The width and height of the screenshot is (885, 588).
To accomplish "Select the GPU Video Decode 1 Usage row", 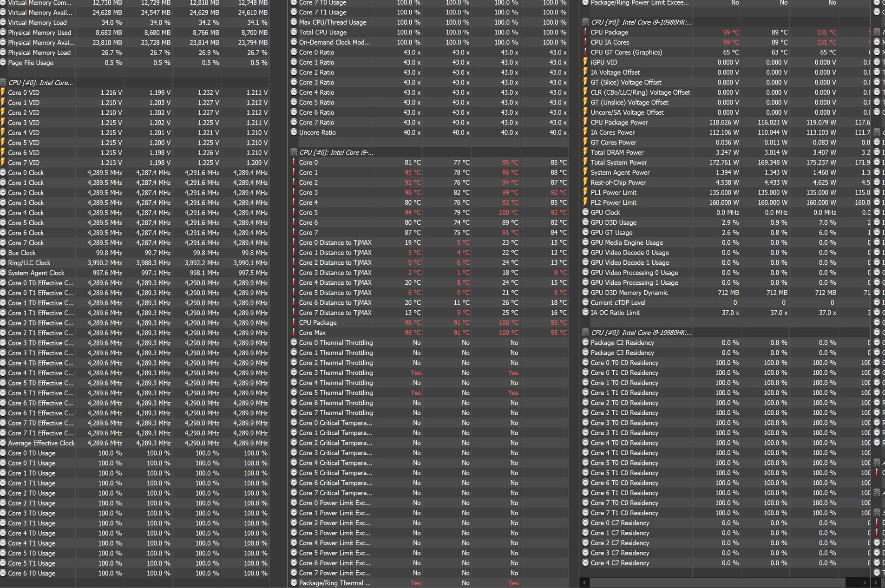I will [x=725, y=262].
